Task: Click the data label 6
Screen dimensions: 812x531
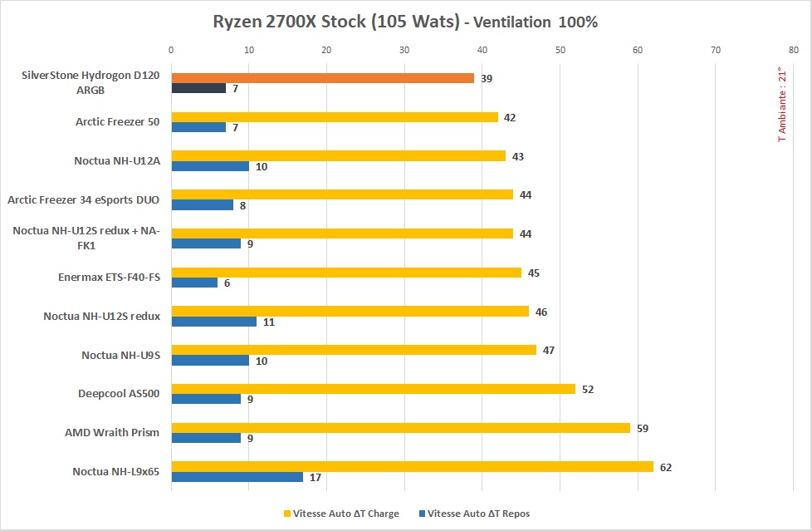Action: click(227, 283)
